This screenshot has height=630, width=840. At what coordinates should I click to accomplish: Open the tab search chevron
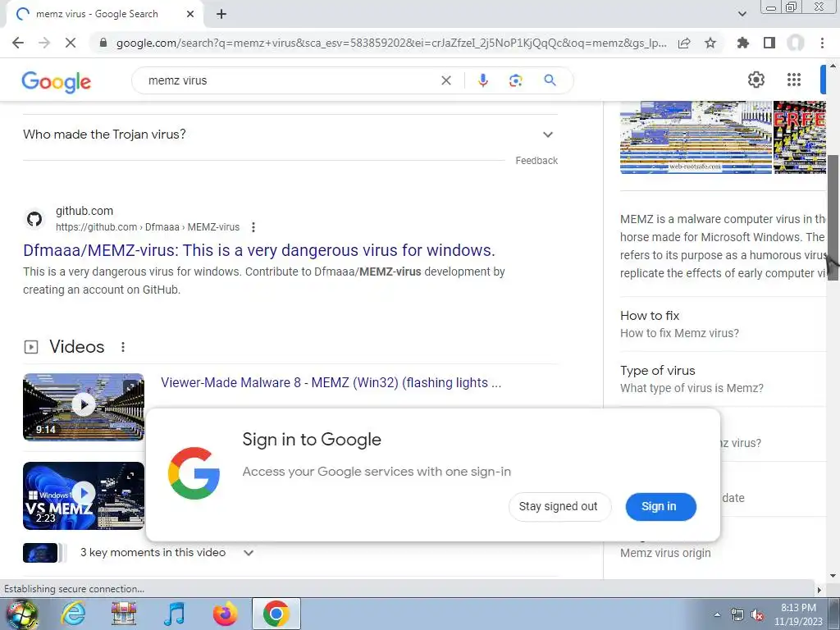(x=742, y=14)
